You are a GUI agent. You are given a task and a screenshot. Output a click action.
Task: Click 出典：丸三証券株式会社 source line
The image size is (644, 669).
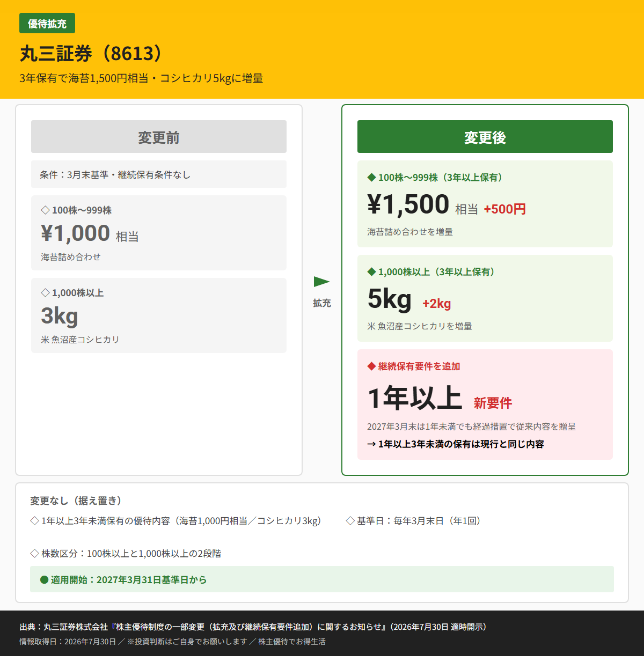click(253, 627)
